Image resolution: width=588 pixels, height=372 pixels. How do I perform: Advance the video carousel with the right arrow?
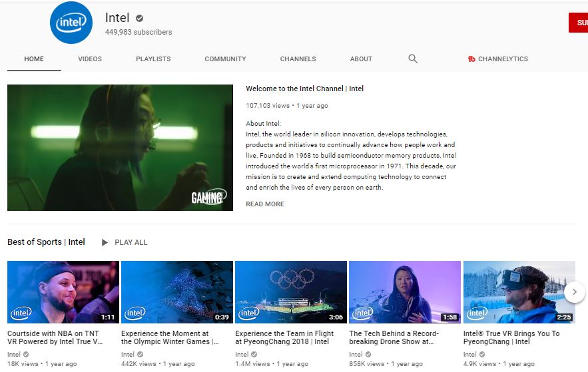coord(575,292)
